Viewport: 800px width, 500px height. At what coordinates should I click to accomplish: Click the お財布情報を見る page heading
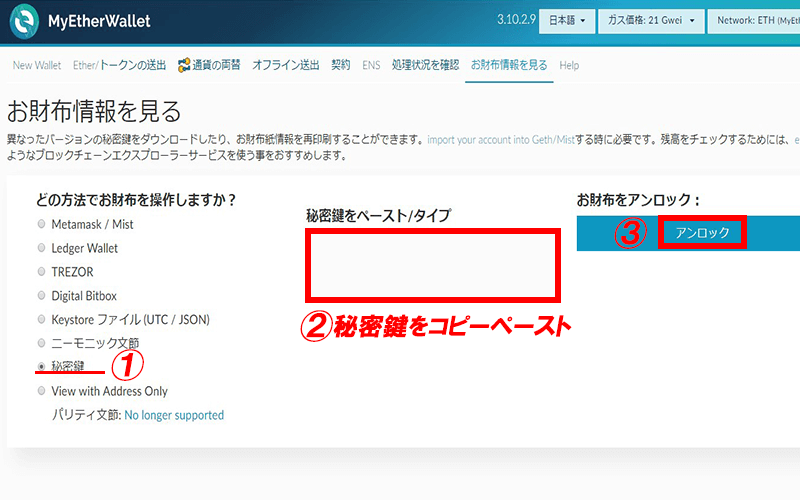(x=94, y=112)
